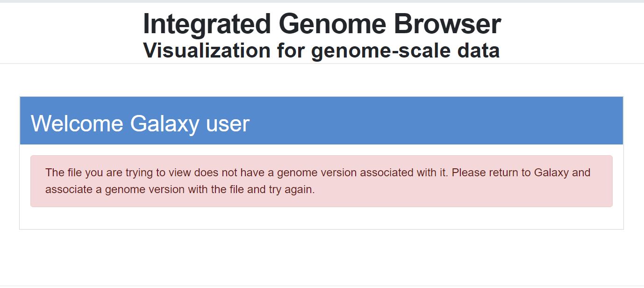This screenshot has width=644, height=288.
Task: Click the "Integrated Genome Browser" page title
Action: (322, 24)
